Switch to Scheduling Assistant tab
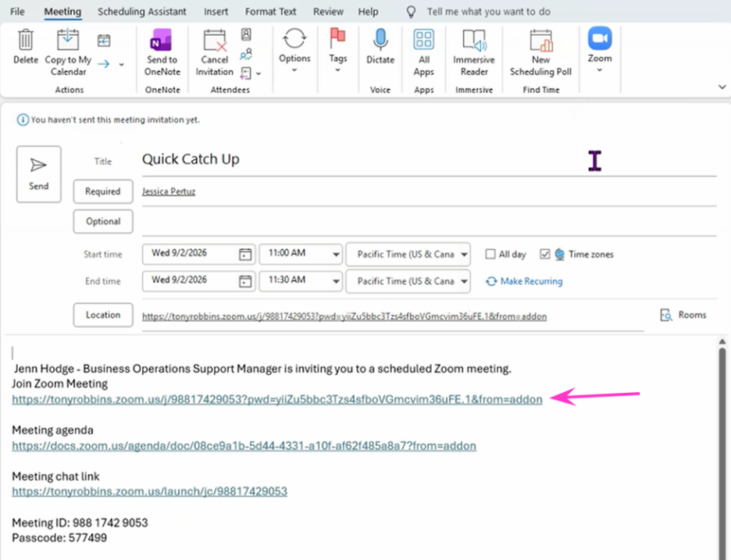The image size is (731, 560). [141, 12]
